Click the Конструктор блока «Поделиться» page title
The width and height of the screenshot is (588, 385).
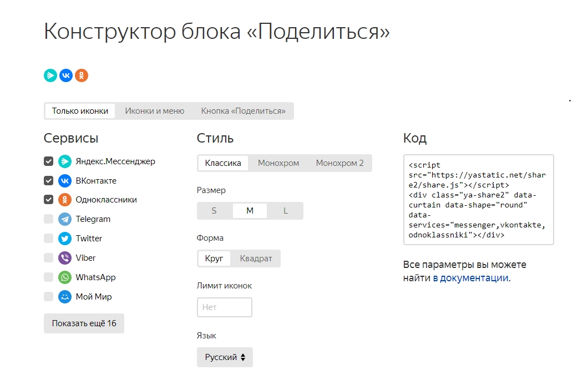[x=217, y=32]
